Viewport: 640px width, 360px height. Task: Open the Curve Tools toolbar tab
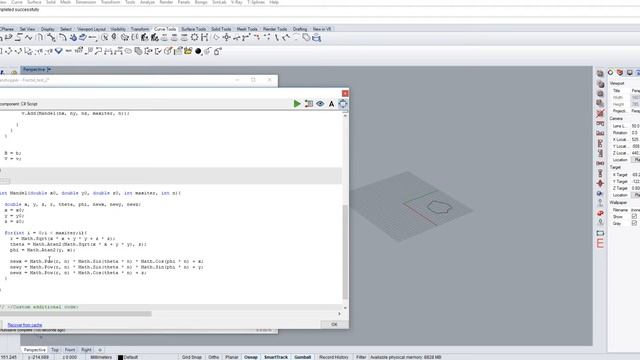point(165,29)
